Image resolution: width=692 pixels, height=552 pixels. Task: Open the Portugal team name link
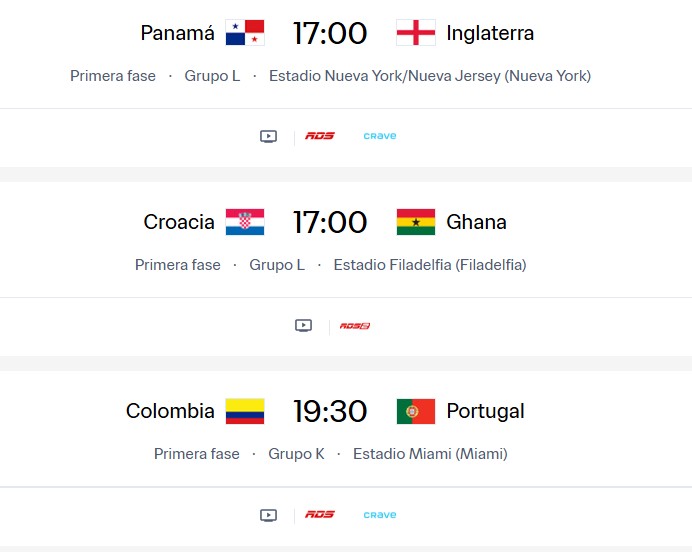(485, 411)
